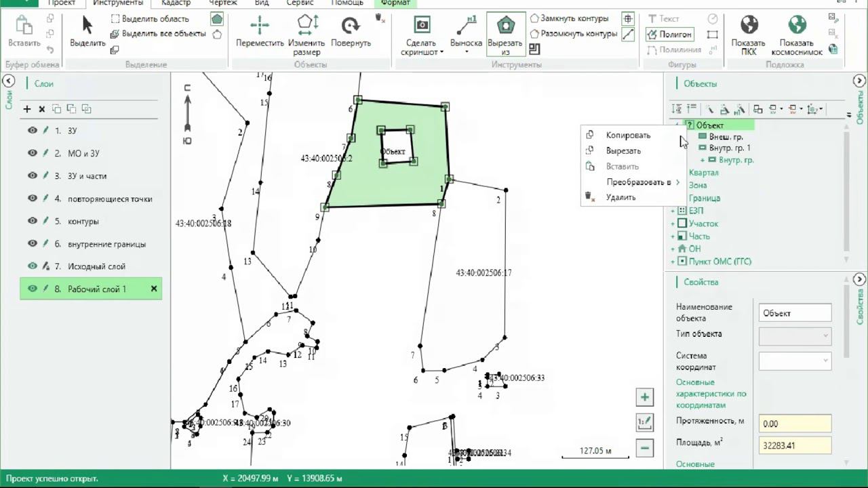The height and width of the screenshot is (488, 868).
Task: Click outline polygon selection mode icon
Action: point(217,34)
